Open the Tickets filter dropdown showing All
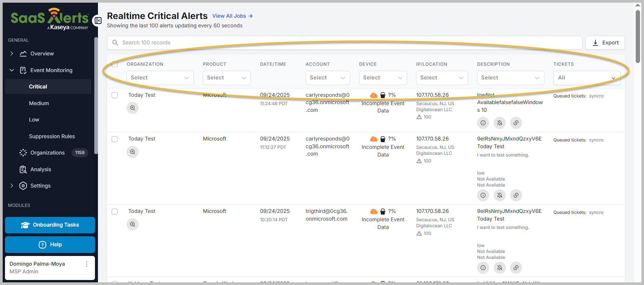Viewport: 644px width, 285px height. (x=587, y=78)
